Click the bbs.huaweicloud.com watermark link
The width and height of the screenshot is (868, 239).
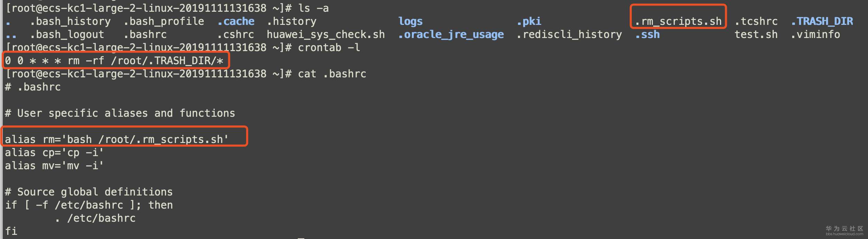(x=844, y=234)
